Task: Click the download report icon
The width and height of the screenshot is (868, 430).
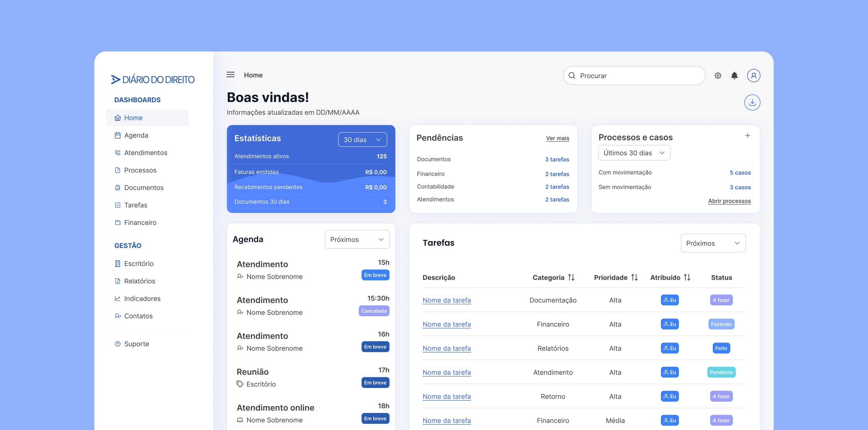Action: [752, 102]
